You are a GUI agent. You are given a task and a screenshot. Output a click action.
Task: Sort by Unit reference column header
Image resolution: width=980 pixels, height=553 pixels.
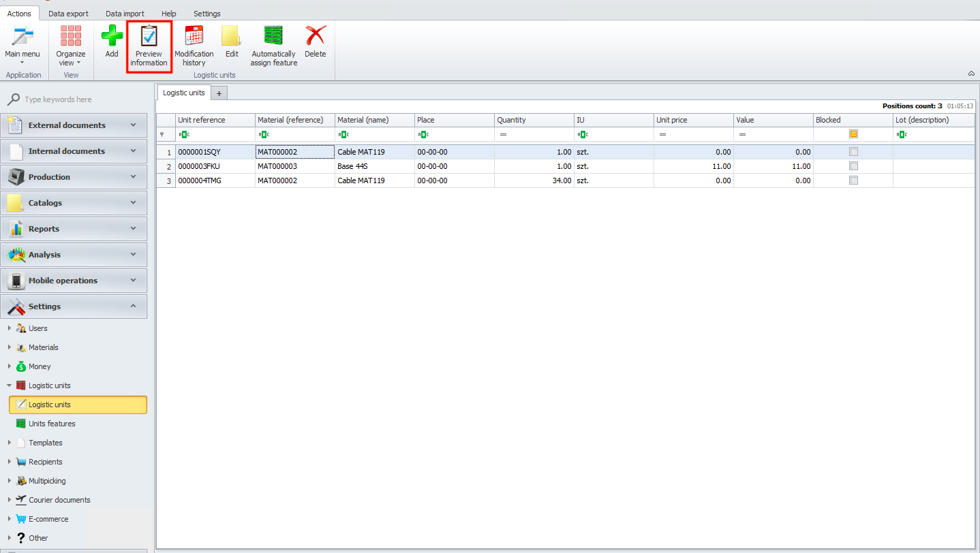[x=215, y=120]
